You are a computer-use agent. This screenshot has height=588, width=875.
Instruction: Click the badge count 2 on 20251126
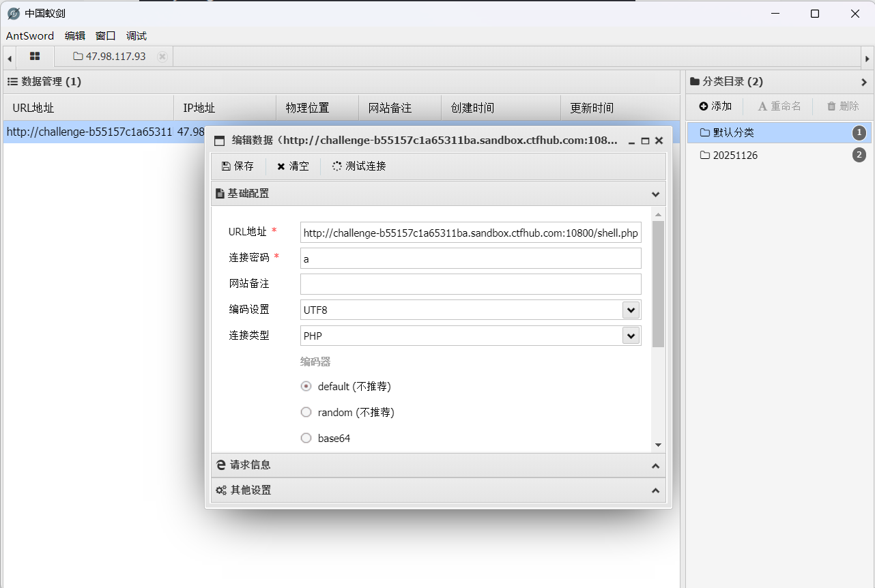(859, 155)
